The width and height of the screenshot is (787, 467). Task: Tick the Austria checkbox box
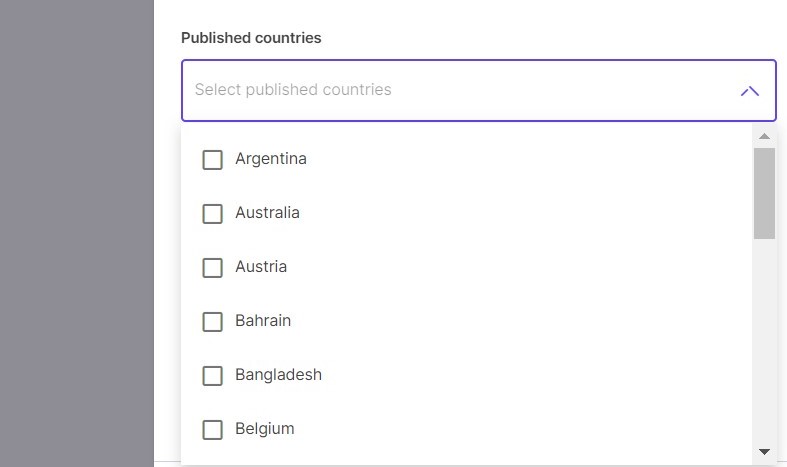pos(212,268)
